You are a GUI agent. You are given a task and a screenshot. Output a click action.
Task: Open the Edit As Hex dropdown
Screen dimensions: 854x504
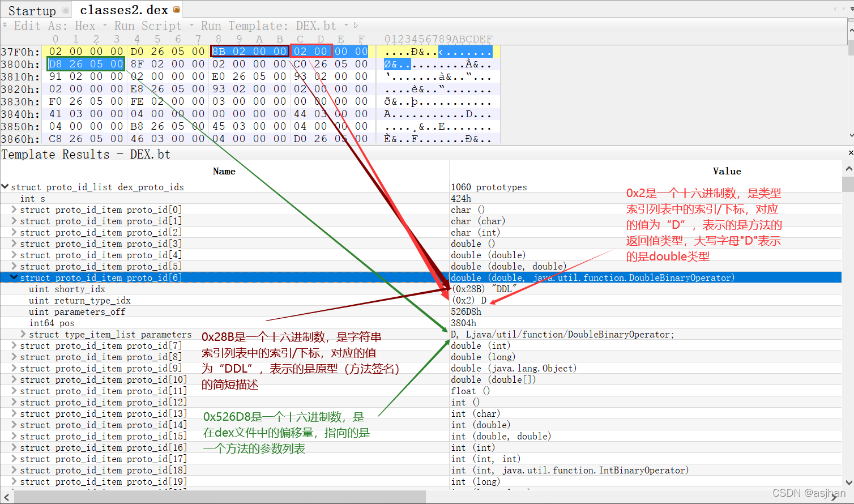(x=105, y=25)
